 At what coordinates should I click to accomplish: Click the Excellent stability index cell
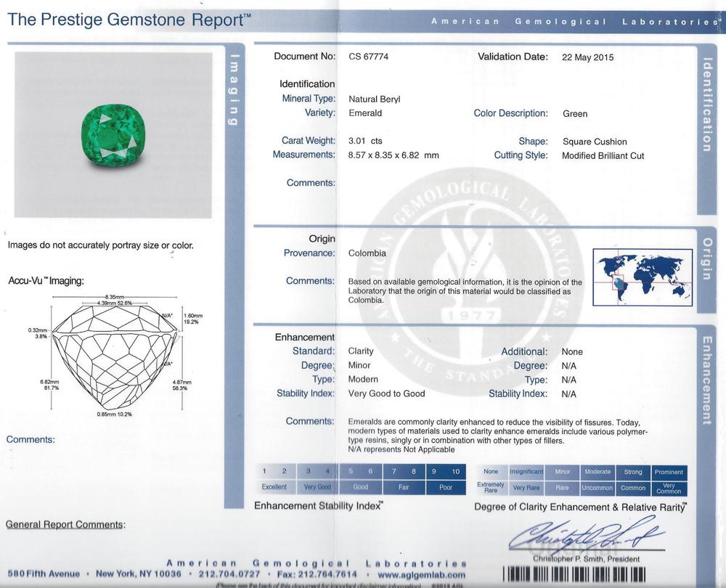[274, 487]
